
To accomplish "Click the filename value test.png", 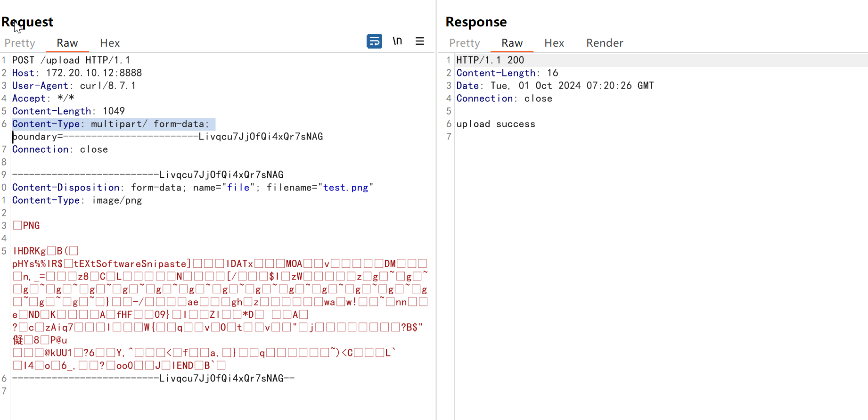I will click(345, 188).
